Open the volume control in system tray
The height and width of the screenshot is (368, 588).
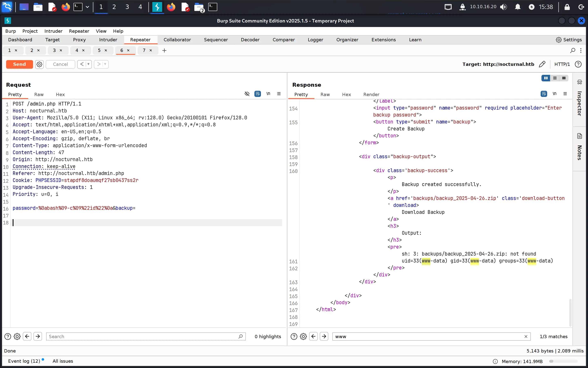point(503,7)
